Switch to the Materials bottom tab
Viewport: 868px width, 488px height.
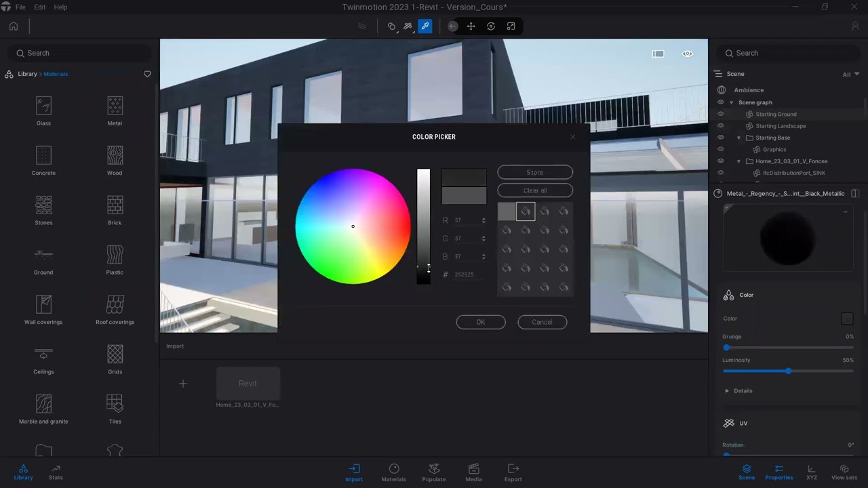(x=393, y=472)
